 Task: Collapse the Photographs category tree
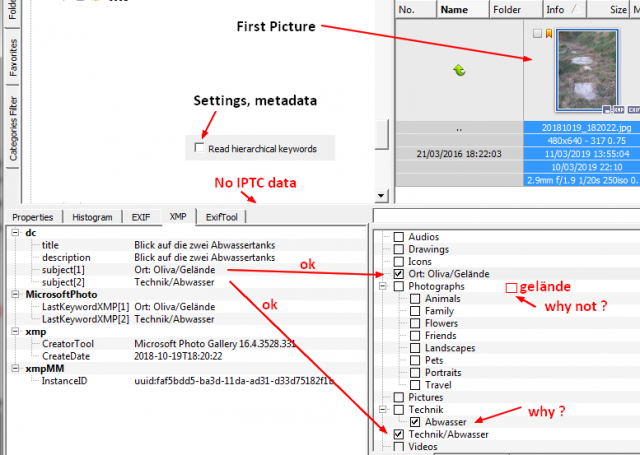(382, 286)
